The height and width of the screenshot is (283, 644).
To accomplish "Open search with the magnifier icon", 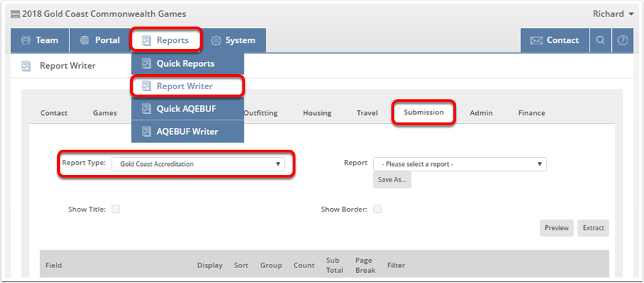I will 600,40.
